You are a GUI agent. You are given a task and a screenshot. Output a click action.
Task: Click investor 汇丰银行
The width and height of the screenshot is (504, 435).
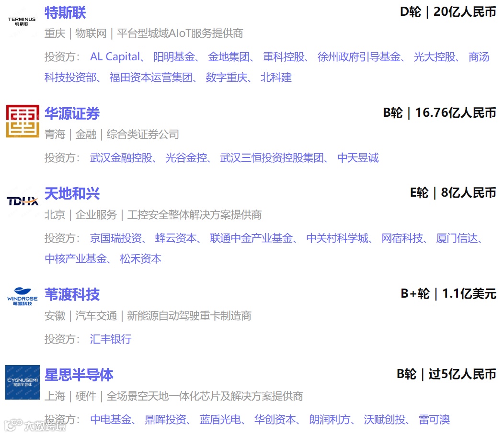tap(111, 339)
